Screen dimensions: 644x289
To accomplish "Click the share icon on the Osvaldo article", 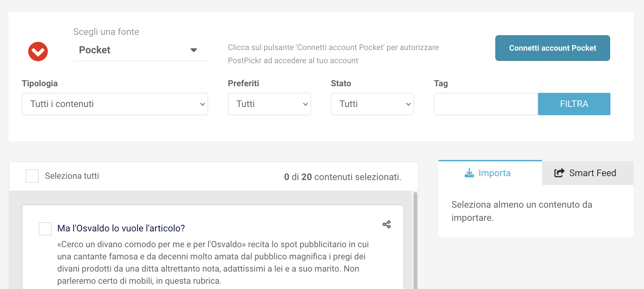I will coord(386,224).
